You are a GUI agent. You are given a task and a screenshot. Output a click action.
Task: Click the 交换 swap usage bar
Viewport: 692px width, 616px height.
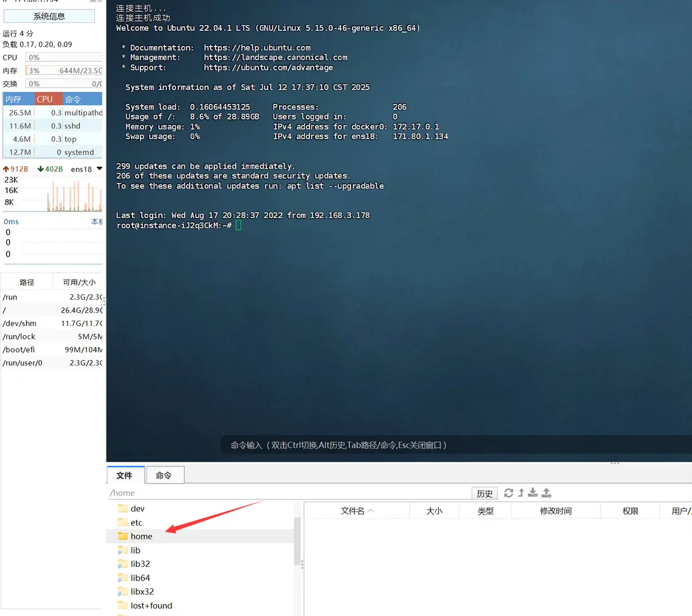click(x=64, y=84)
